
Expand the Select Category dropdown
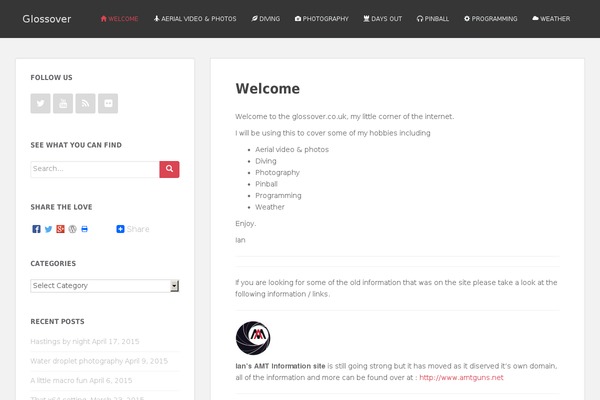[x=104, y=286]
